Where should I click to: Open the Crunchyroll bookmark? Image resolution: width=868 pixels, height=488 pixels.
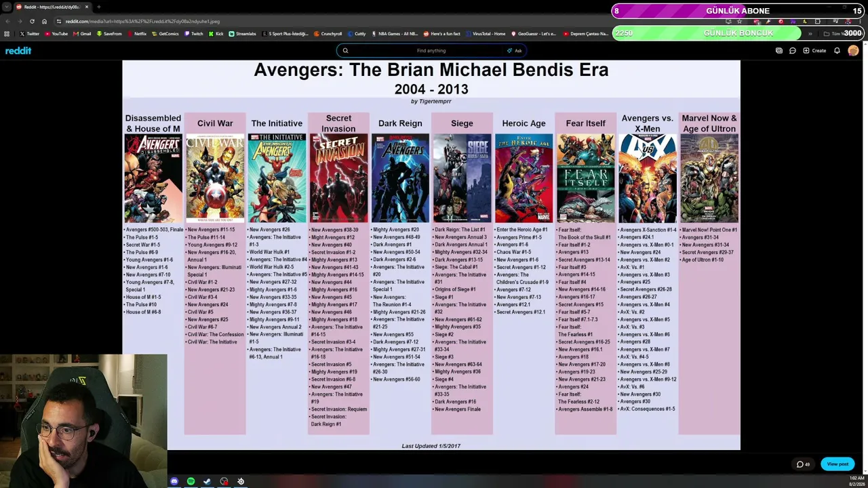328,34
